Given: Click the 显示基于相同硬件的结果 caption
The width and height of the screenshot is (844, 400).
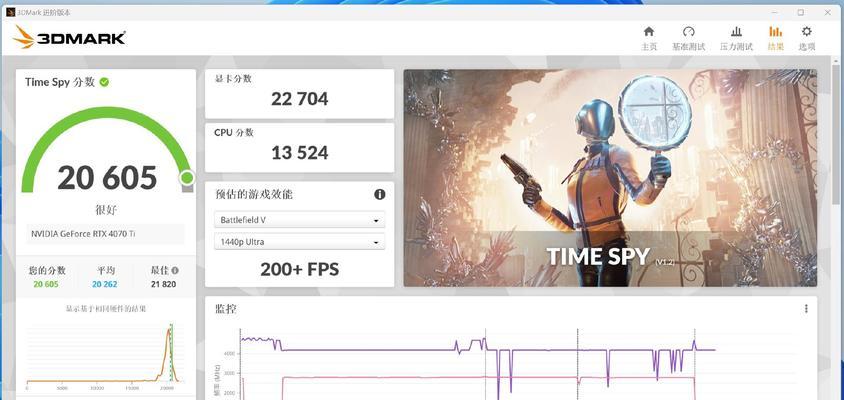Looking at the screenshot, I should click(x=106, y=309).
